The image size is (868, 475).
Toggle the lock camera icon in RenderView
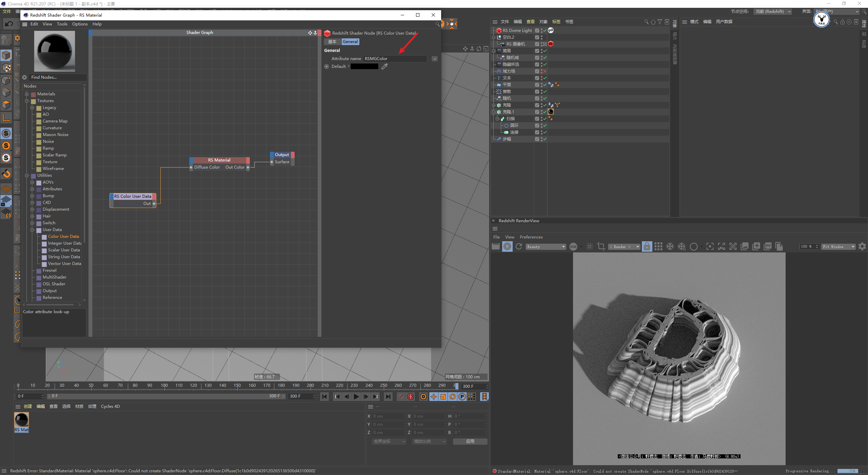(x=647, y=247)
